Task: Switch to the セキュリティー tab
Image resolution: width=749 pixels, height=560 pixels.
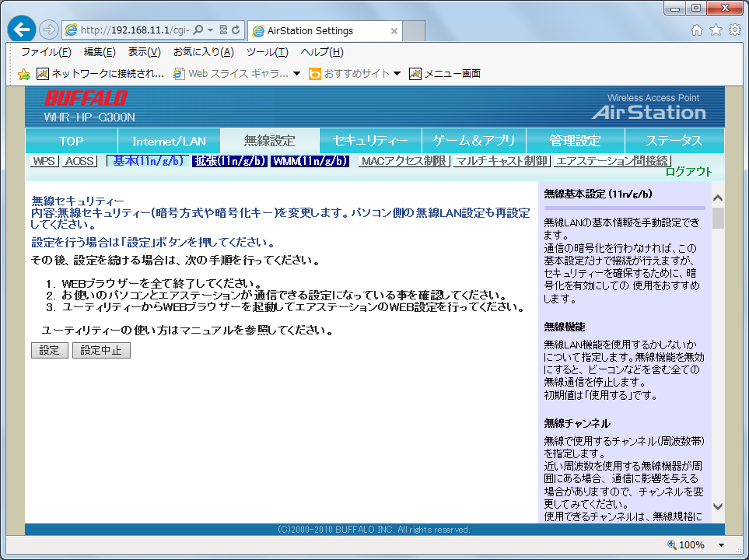Action: pos(370,141)
